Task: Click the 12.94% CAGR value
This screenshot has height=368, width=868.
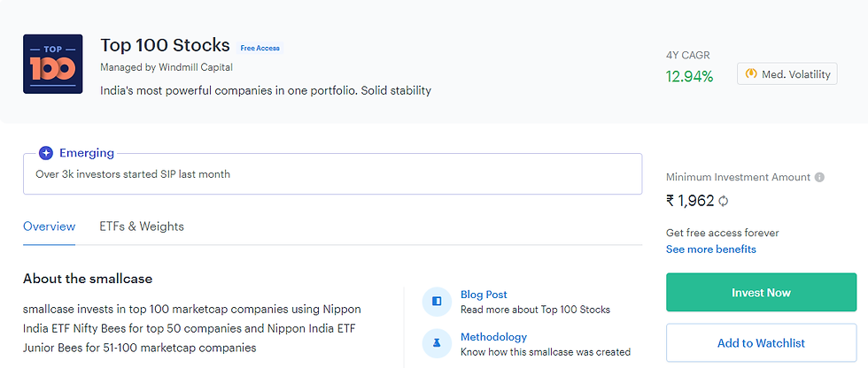Action: point(689,76)
